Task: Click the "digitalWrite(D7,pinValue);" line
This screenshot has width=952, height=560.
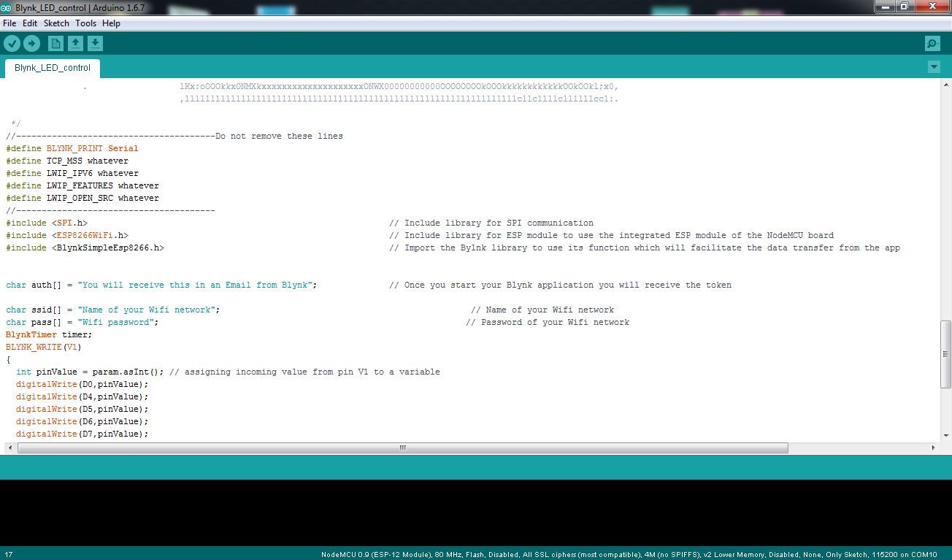Action: point(82,434)
